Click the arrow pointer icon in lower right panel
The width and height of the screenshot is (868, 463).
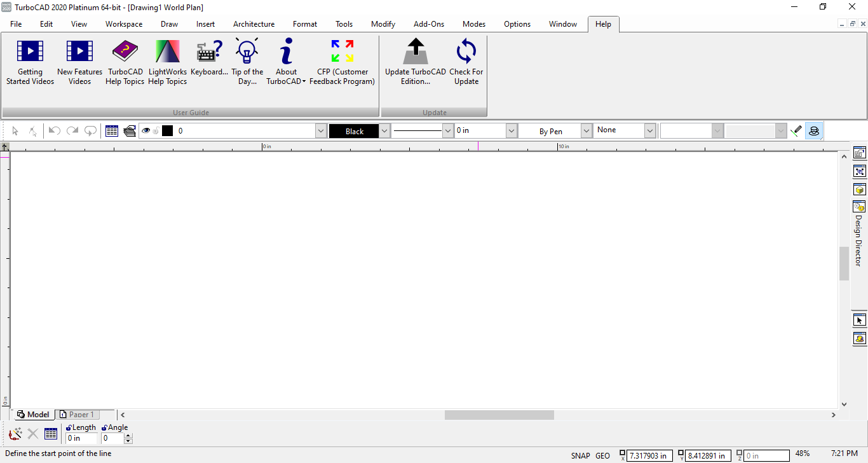(x=860, y=320)
